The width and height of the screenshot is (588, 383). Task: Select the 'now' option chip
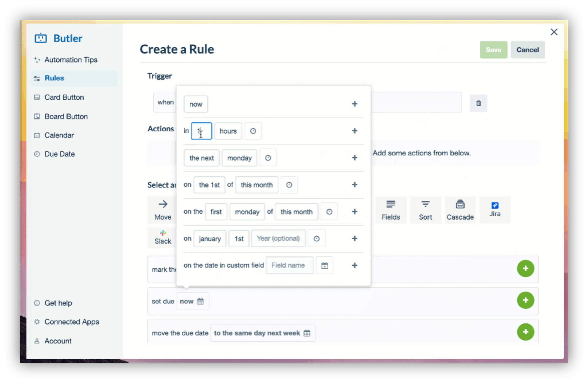coord(196,104)
